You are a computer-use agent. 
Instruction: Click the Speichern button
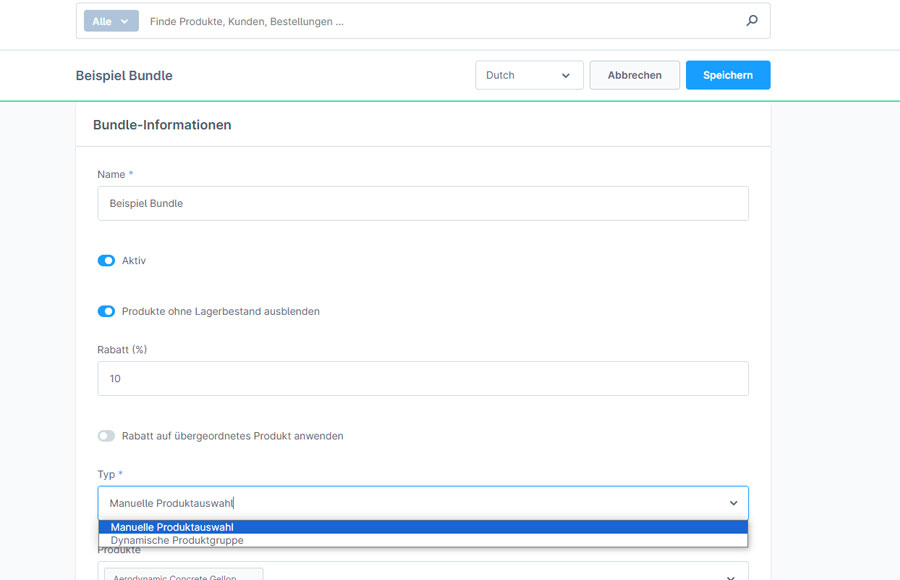(x=728, y=75)
